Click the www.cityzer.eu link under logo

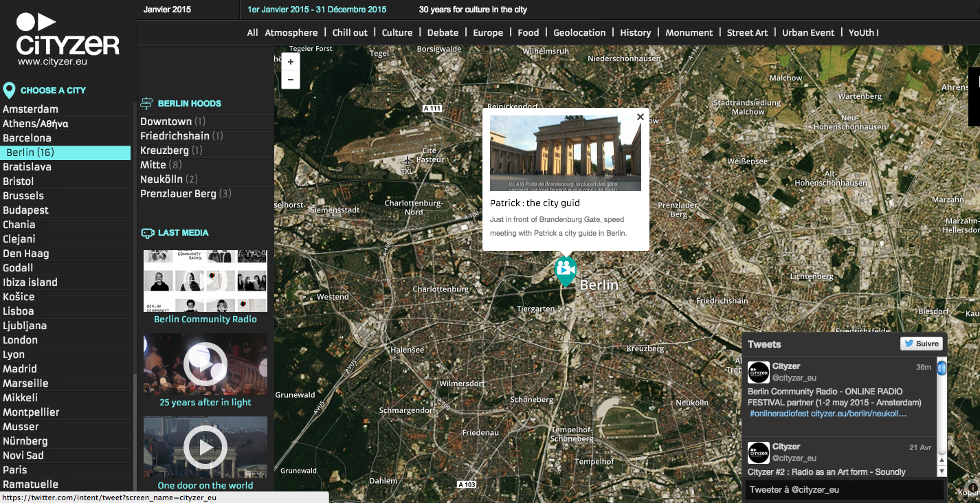point(53,61)
